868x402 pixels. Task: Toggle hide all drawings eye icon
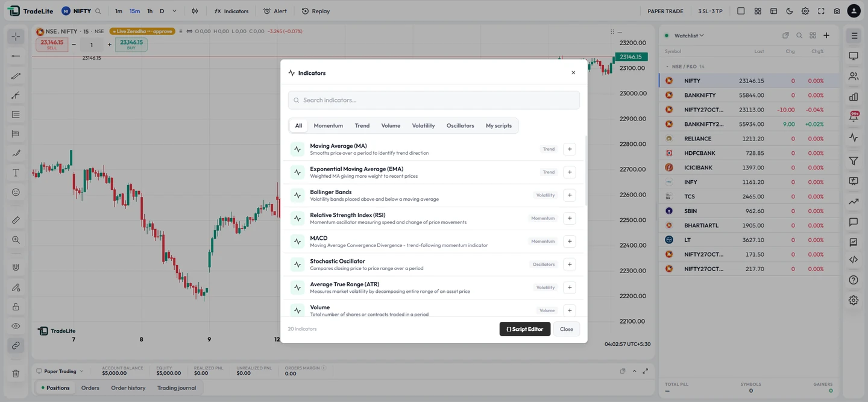pos(16,326)
